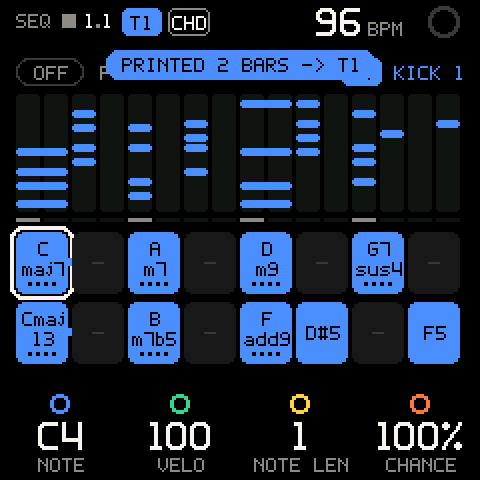Click the SEQ mode label
480x480 pixels.
tap(33, 22)
